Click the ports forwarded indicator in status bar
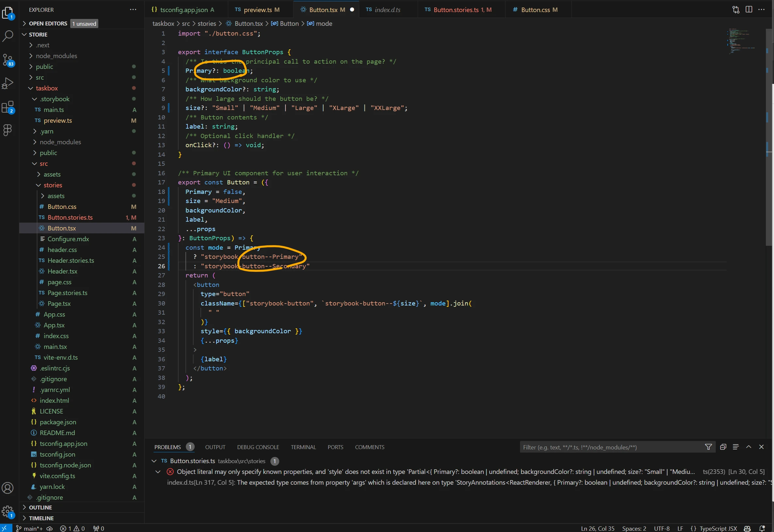 (x=99, y=528)
